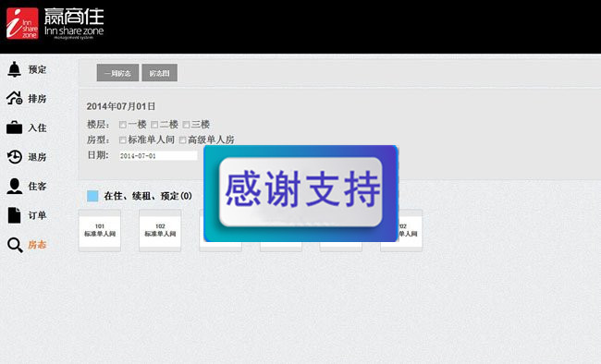
Task: Open the 预定 reservation bell icon
Action: [x=15, y=69]
